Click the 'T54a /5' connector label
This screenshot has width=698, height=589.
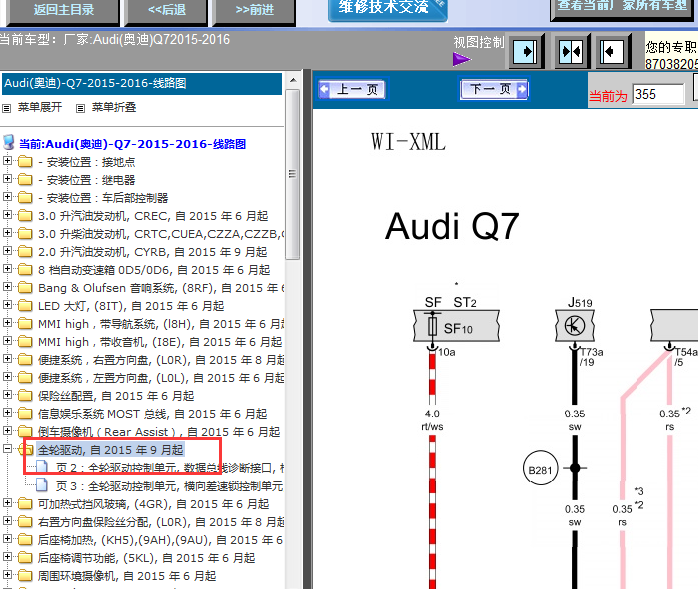pos(686,357)
